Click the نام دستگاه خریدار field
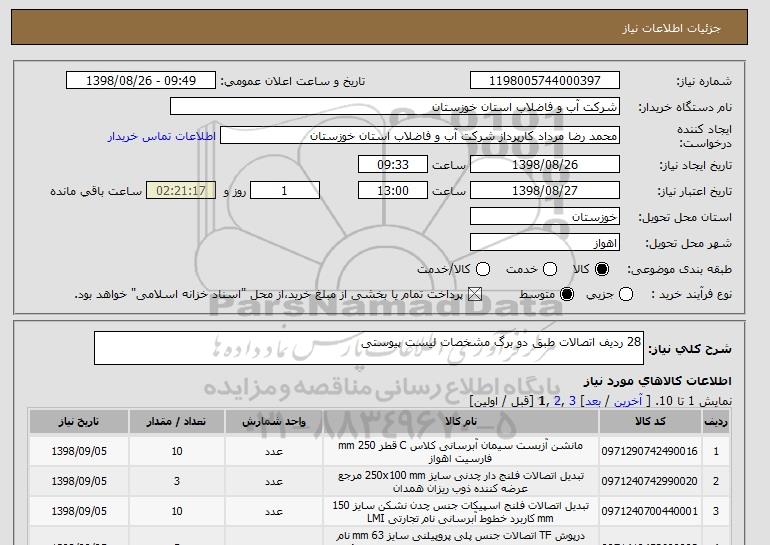The height and width of the screenshot is (545, 770). pyautogui.click(x=395, y=107)
